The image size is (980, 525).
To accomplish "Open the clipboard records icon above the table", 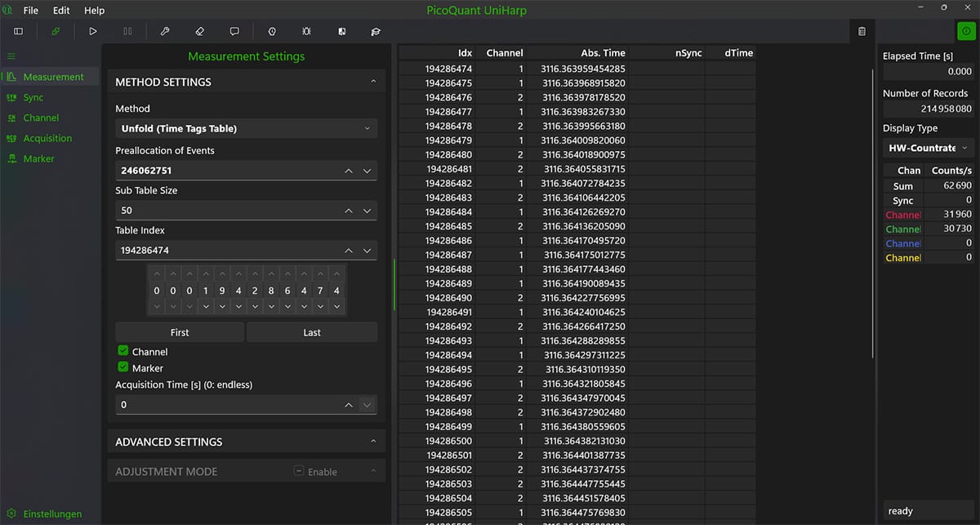I will (862, 31).
